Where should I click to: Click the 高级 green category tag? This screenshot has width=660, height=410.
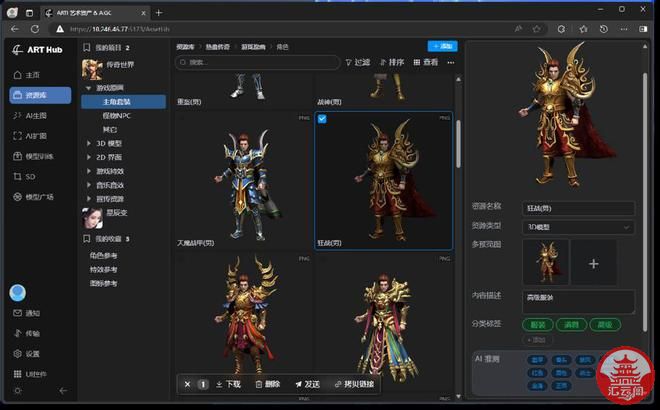(x=605, y=325)
